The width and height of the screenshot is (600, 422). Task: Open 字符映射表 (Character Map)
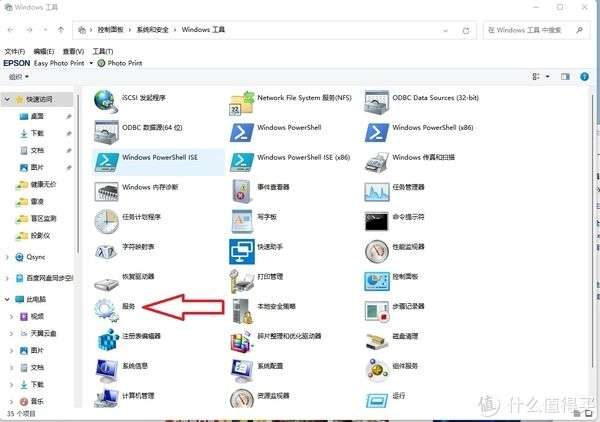click(125, 251)
